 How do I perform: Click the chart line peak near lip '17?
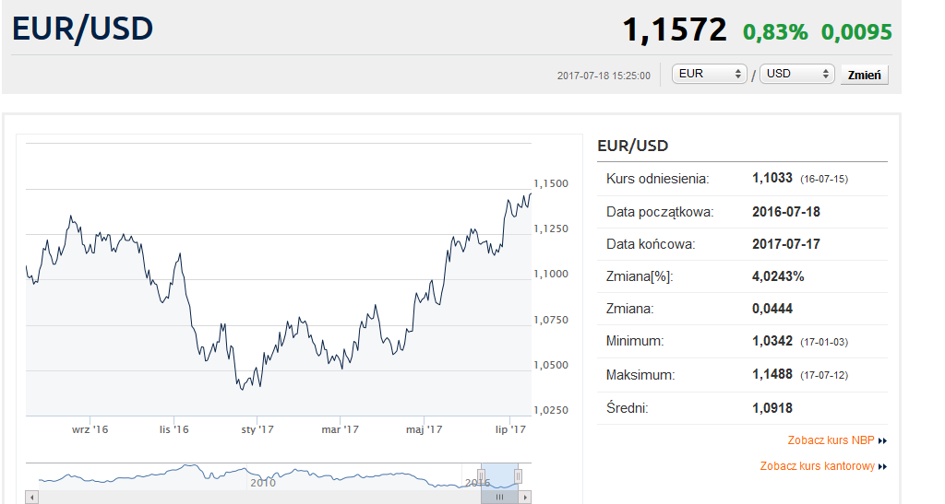coord(530,194)
